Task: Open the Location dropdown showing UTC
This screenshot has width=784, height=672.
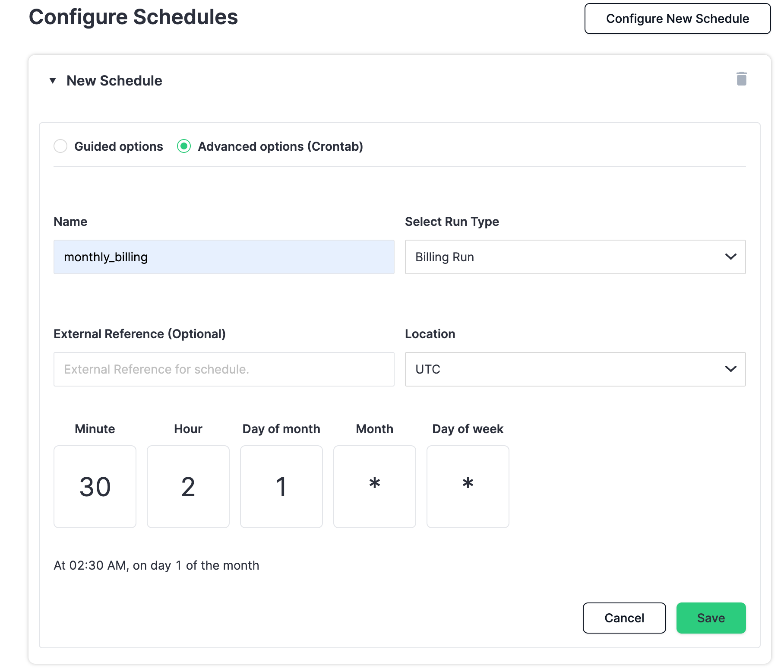Action: click(575, 369)
